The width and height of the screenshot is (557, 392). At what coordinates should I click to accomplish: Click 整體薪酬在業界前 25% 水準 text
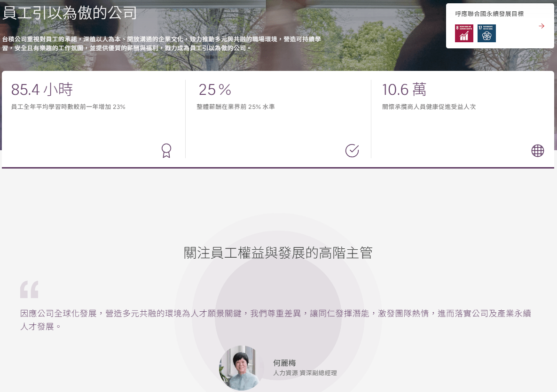(235, 107)
